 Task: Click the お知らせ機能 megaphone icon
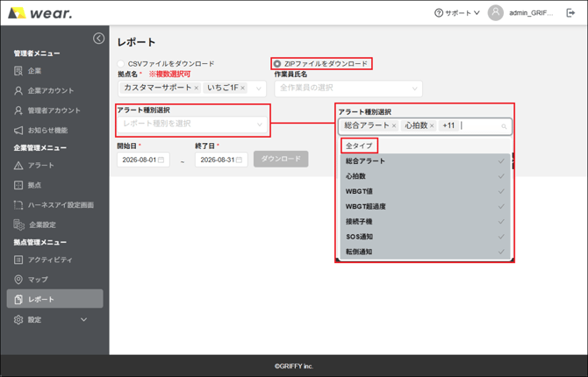pyautogui.click(x=18, y=131)
